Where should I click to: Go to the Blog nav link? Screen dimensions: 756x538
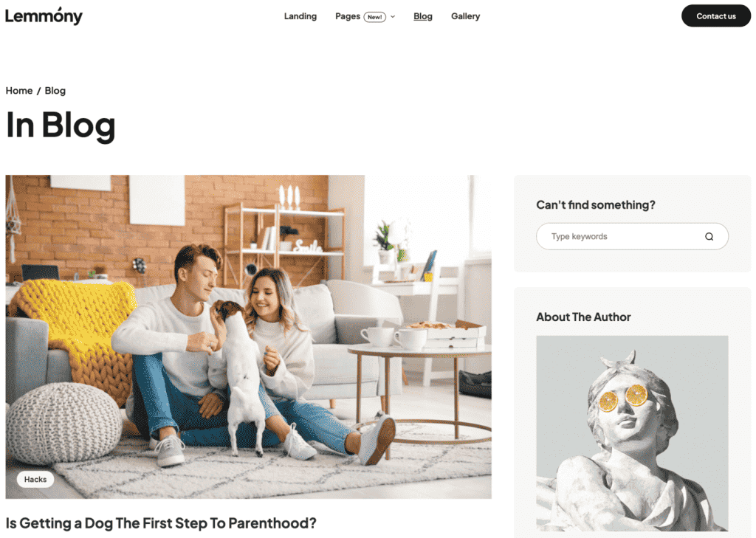tap(423, 16)
